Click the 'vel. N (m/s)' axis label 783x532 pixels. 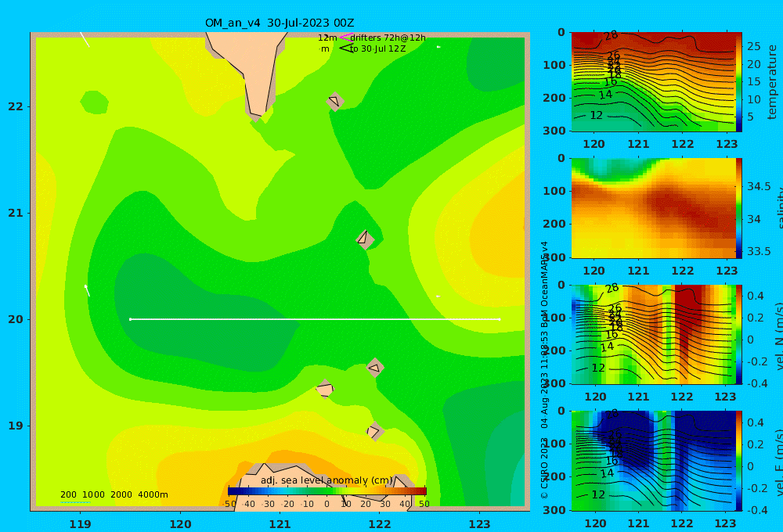point(778,336)
